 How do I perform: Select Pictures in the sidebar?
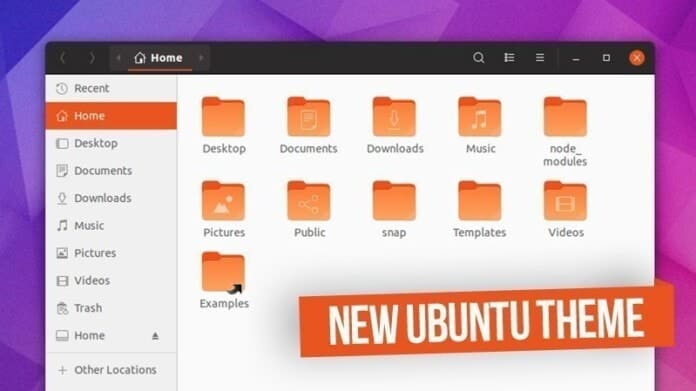111,253
